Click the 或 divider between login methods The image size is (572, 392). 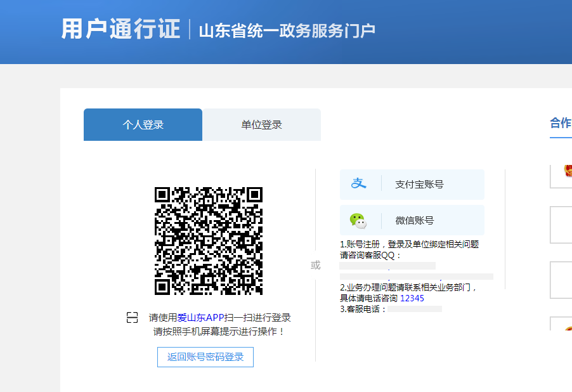tap(315, 266)
